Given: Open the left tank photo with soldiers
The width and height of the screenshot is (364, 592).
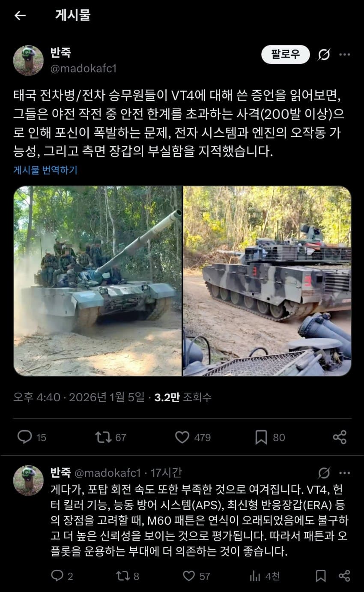Looking at the screenshot, I should (98, 281).
